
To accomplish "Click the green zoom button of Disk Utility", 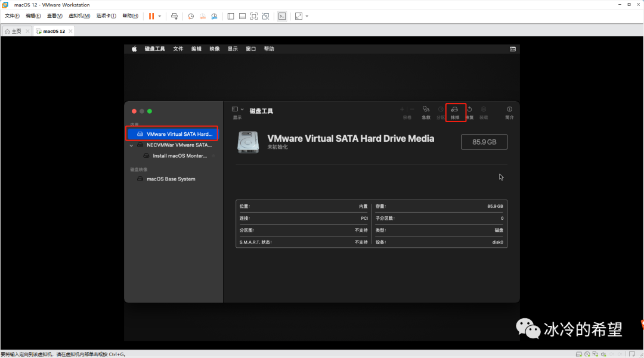I will pos(150,111).
